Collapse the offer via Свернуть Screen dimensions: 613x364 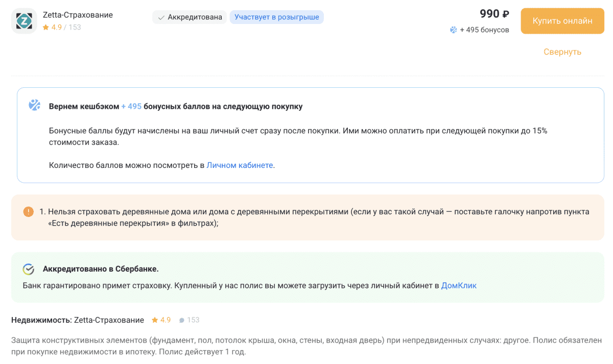pos(562,52)
